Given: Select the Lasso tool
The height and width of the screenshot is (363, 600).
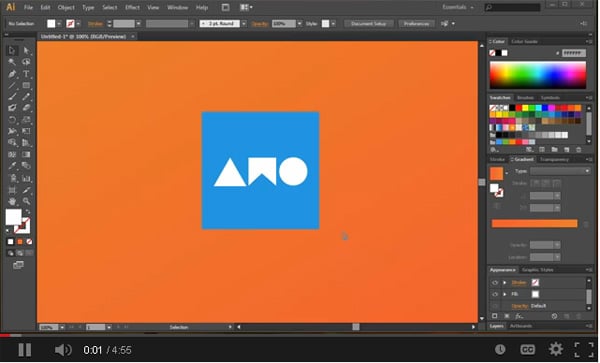Looking at the screenshot, I should 26,62.
